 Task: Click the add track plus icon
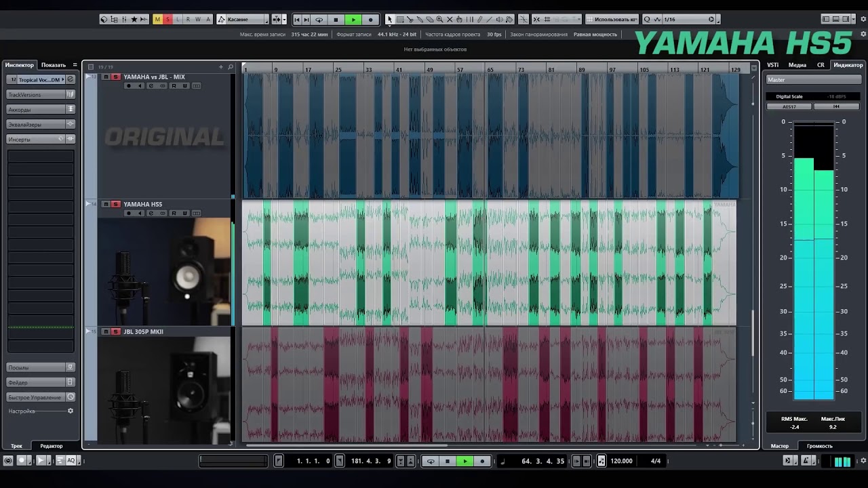221,67
